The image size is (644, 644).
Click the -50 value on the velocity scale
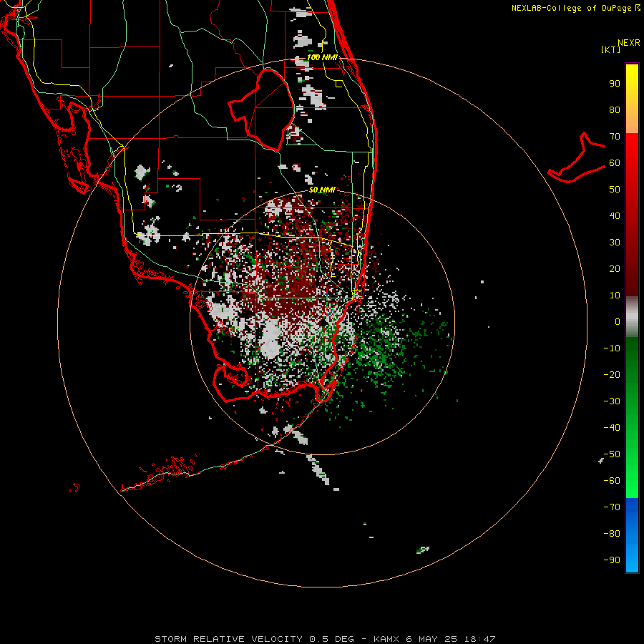pyautogui.click(x=612, y=454)
